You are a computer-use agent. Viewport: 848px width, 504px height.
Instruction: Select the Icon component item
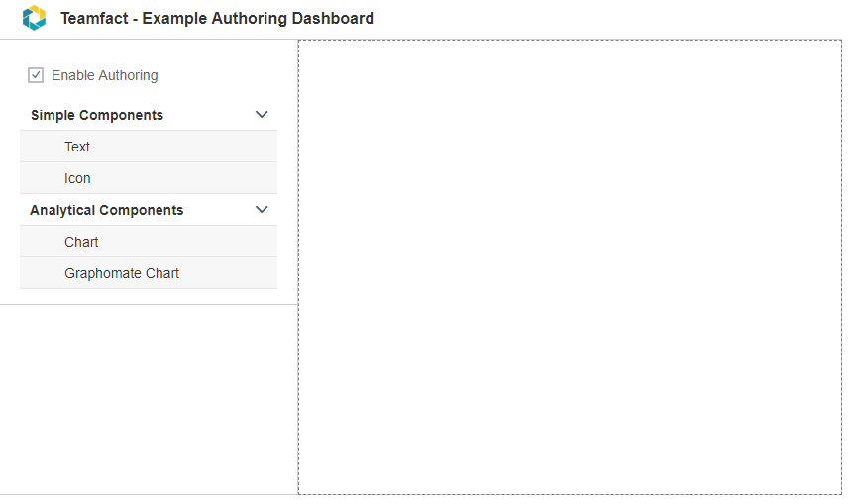pos(149,178)
